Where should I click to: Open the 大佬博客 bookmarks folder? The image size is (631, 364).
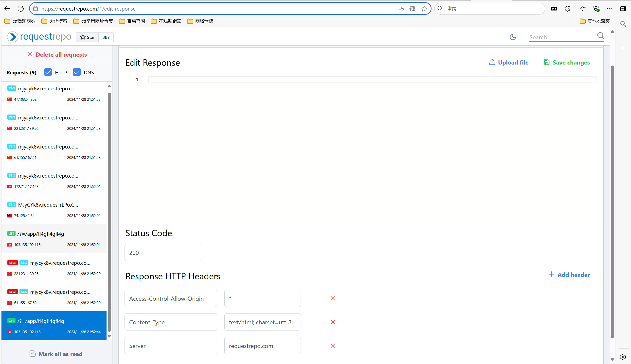tap(54, 21)
